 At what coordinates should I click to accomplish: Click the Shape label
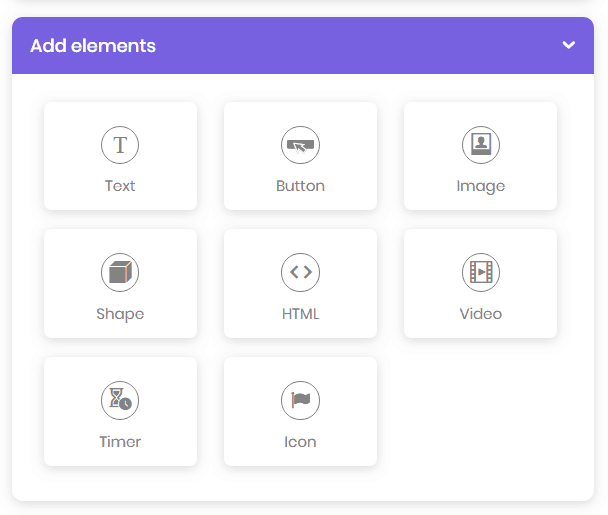[120, 314]
